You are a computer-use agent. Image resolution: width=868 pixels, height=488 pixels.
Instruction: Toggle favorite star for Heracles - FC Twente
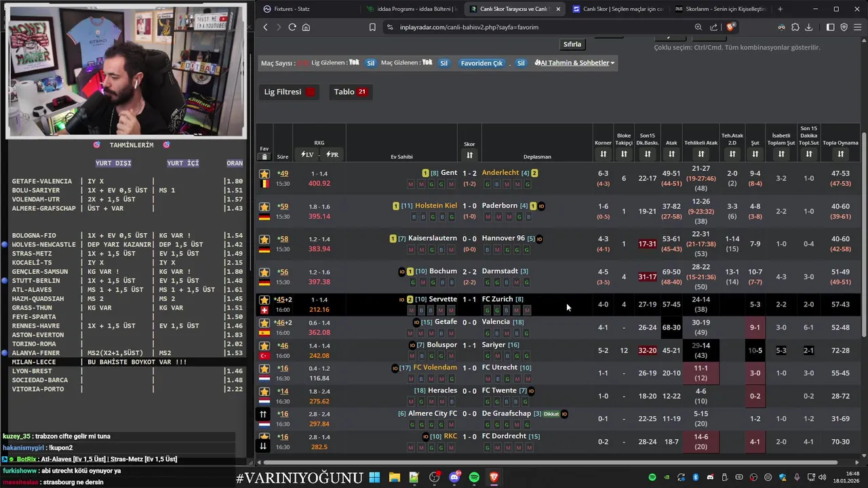pos(264,392)
